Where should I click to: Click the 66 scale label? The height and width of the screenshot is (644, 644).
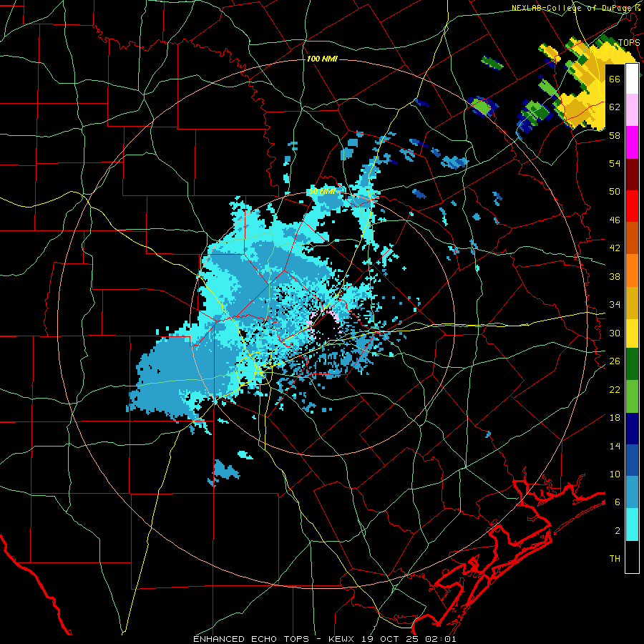pos(615,79)
